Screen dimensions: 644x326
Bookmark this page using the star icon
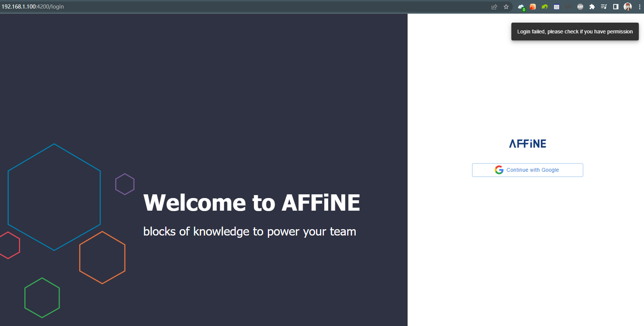click(x=506, y=7)
